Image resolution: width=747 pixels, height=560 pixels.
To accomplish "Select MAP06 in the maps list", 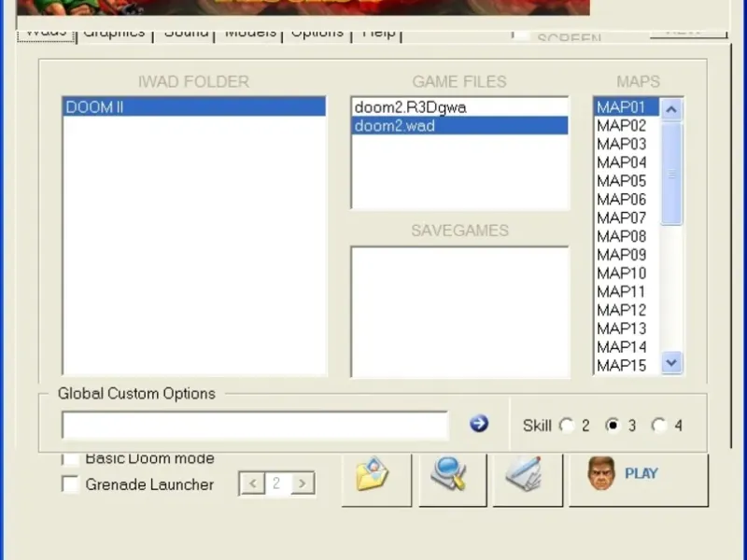I will (x=627, y=199).
